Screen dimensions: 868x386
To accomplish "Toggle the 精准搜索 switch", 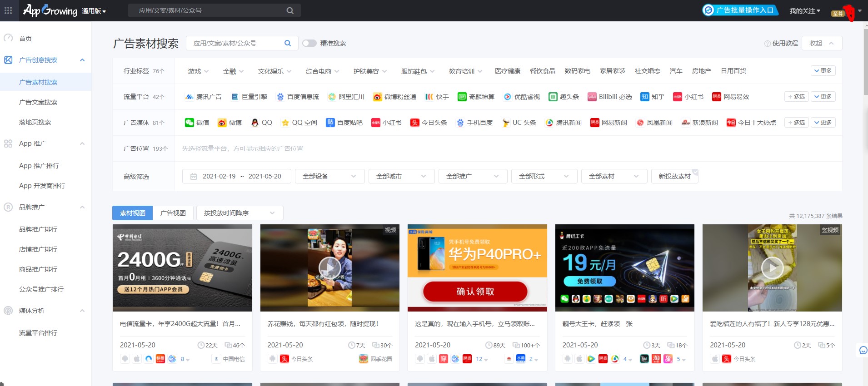I will click(309, 43).
